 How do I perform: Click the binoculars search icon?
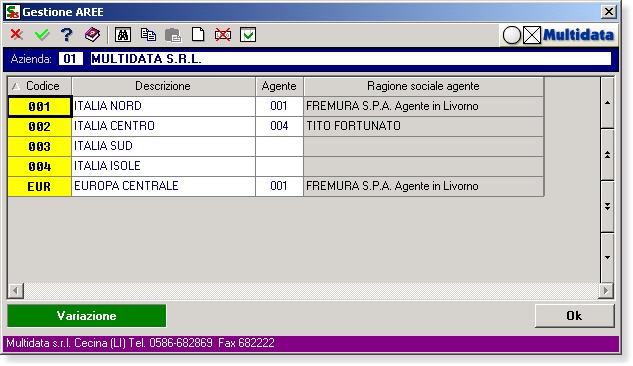tap(123, 35)
